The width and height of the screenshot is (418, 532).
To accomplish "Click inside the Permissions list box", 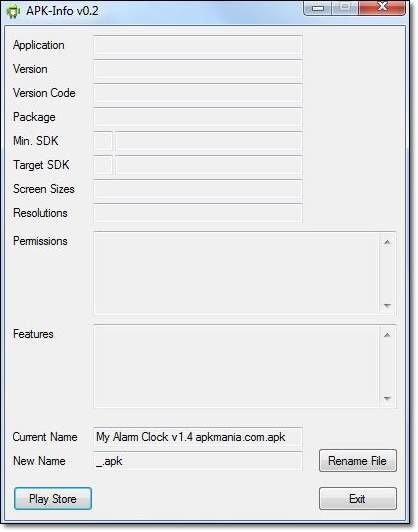I will pyautogui.click(x=237, y=273).
